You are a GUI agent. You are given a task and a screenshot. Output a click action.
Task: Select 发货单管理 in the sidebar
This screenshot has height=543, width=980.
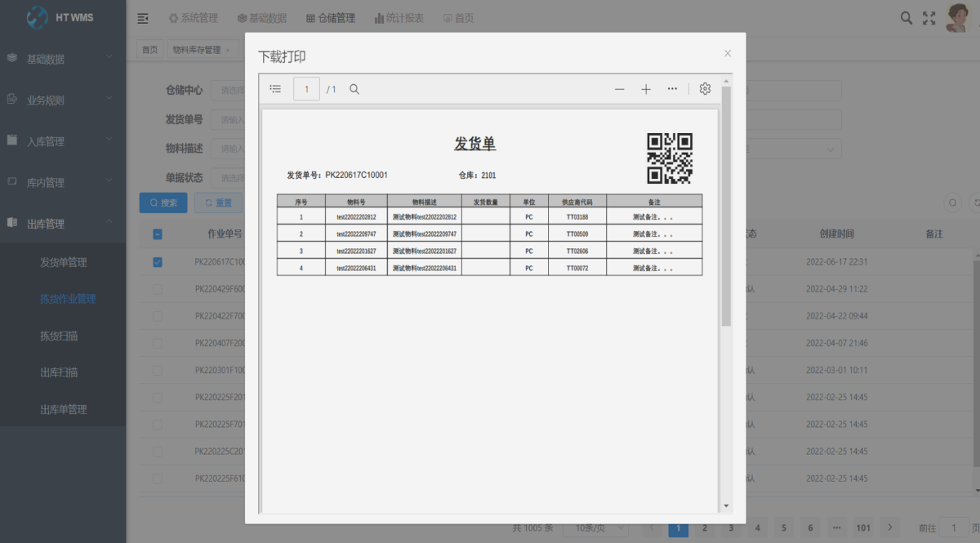coord(63,262)
